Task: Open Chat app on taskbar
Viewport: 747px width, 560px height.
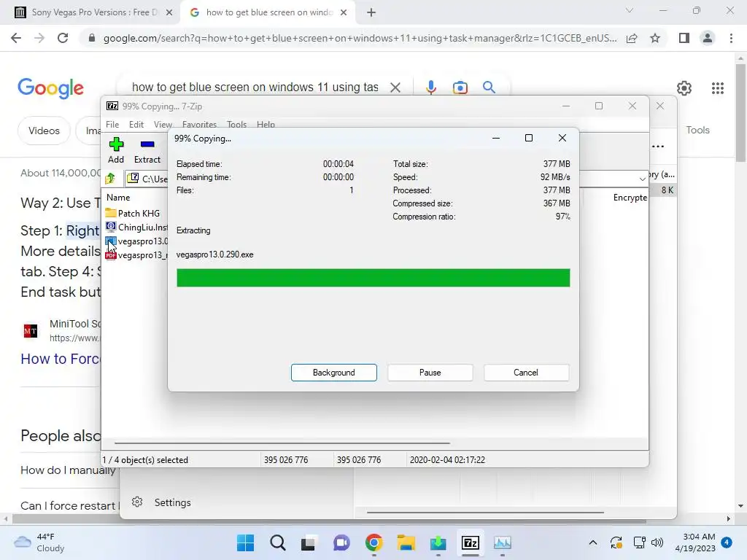Action: 341,542
